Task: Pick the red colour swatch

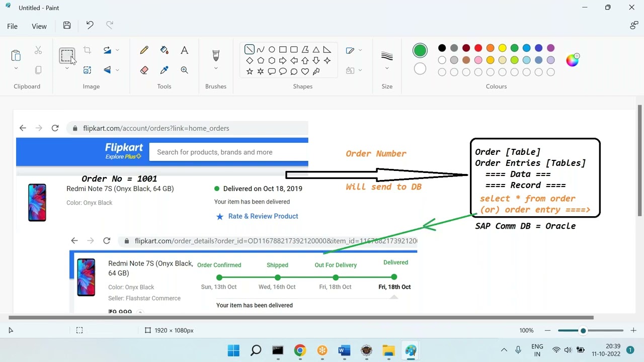Action: coord(478,48)
